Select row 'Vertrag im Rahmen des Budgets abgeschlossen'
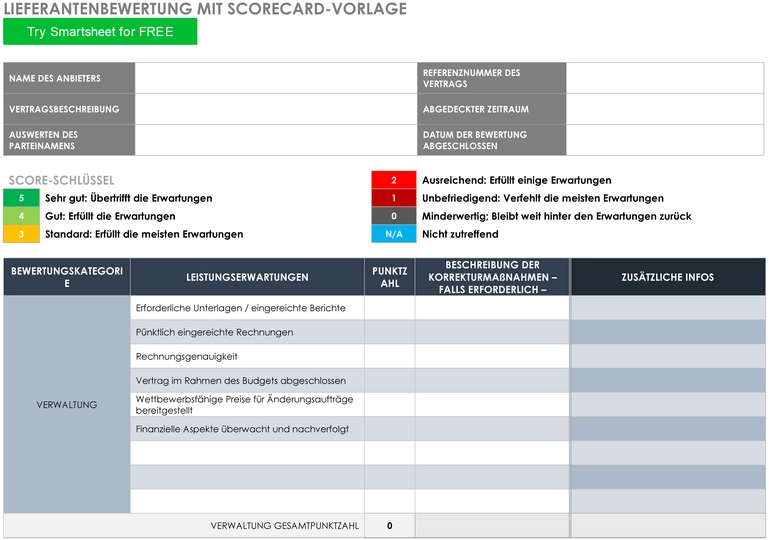Image resolution: width=769 pixels, height=540 pixels. (x=447, y=381)
